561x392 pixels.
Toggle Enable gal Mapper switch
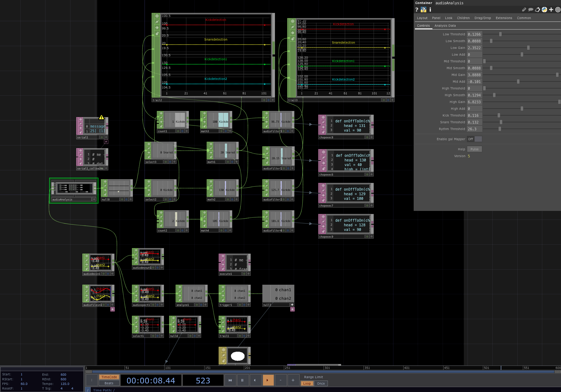474,139
